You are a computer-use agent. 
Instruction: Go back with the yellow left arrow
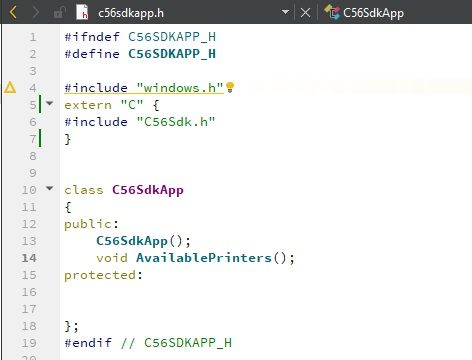click(13, 13)
